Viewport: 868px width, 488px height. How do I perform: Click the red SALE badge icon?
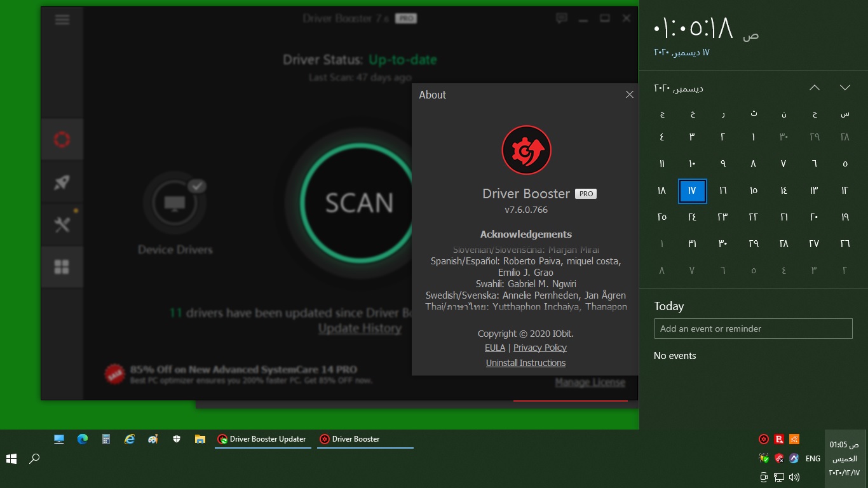114,374
